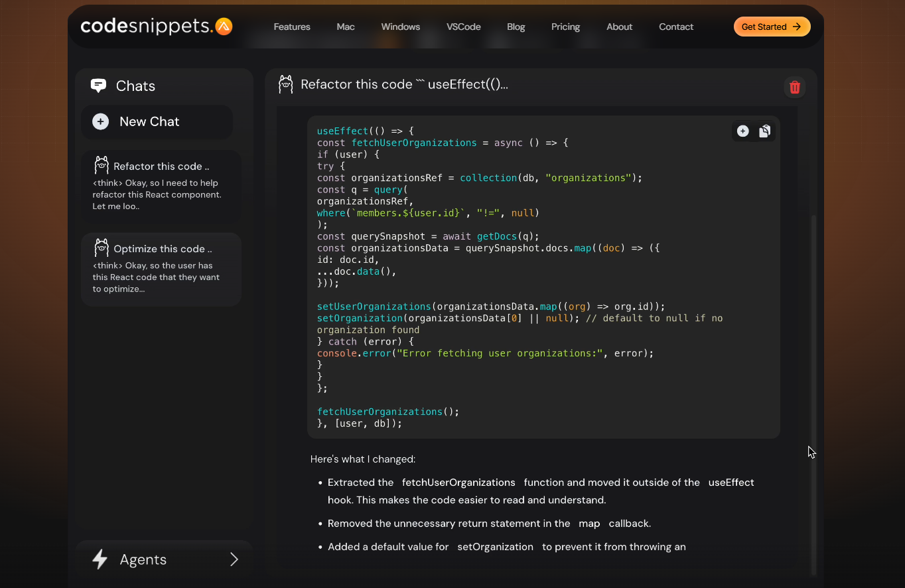Select the Optimize this code chat
Screen dimensions: 905x588
coord(161,269)
